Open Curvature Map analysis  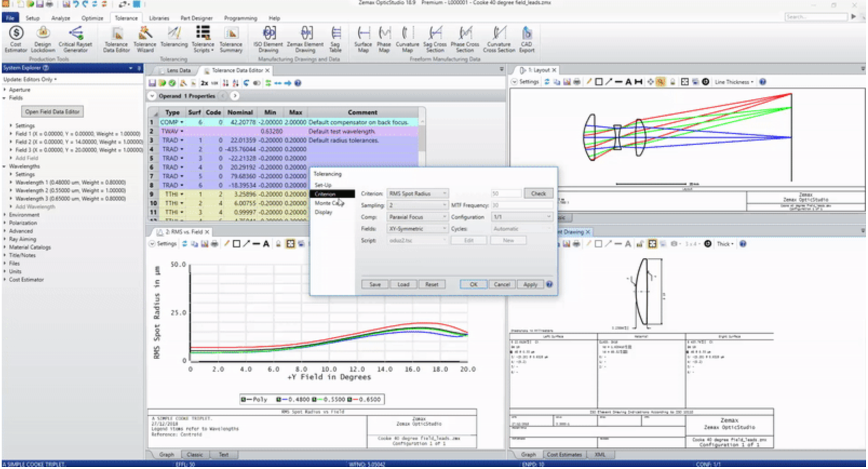[x=407, y=39]
